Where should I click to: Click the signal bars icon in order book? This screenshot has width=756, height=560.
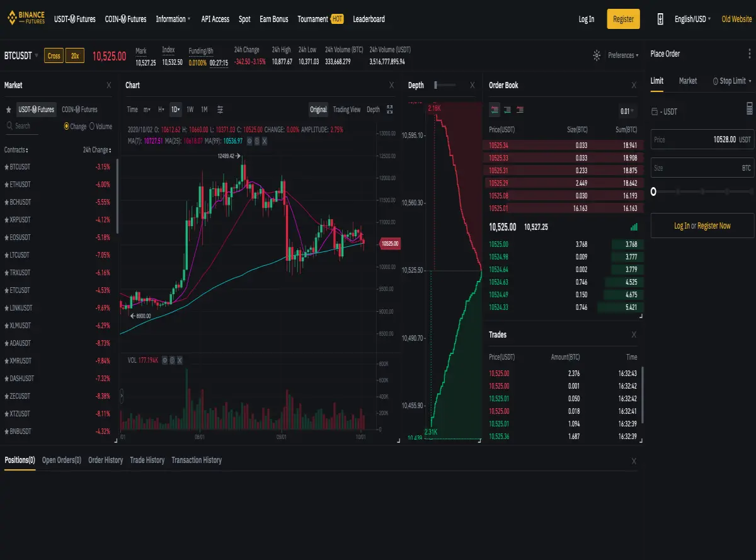[634, 227]
